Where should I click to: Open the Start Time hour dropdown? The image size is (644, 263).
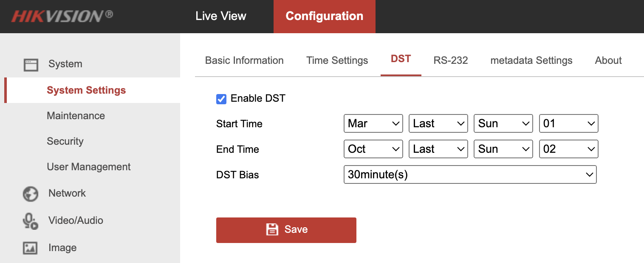click(x=568, y=124)
